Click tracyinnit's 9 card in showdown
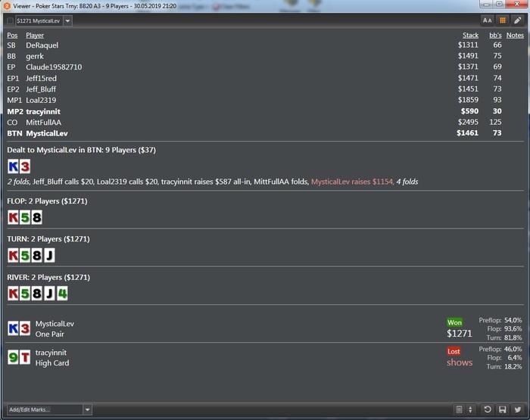This screenshot has height=420, width=530. (x=13, y=357)
